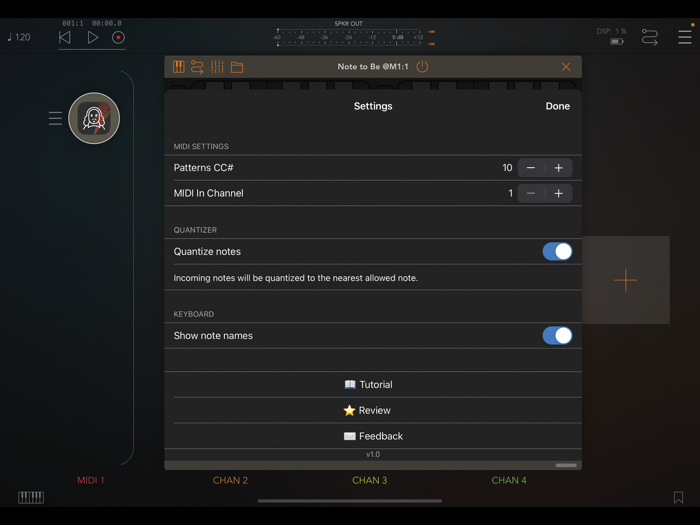This screenshot has height=525, width=700.
Task: Open the Feedback link
Action: coord(373,436)
